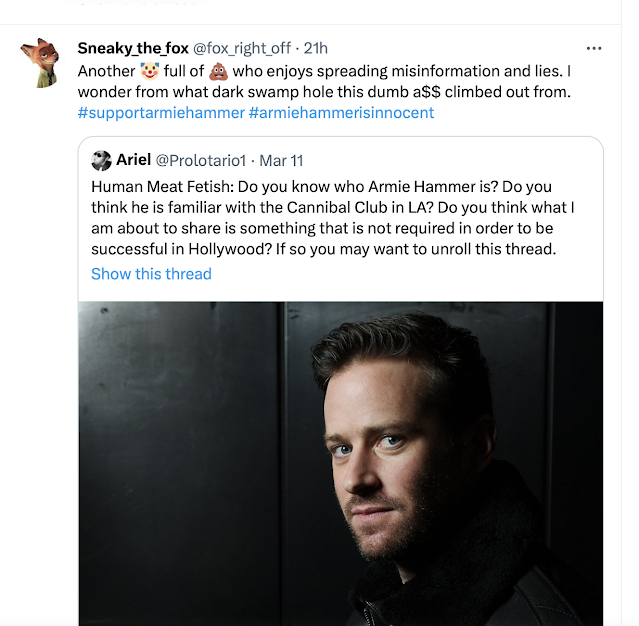Image resolution: width=639 pixels, height=626 pixels.
Task: Open the three-dot More options menu
Action: coord(594,48)
